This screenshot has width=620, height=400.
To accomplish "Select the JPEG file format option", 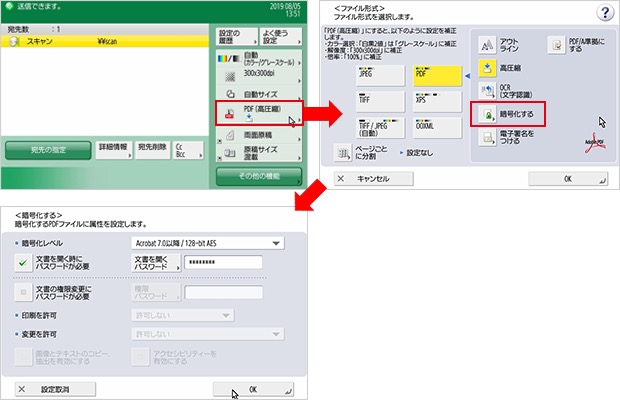I will 375,75.
